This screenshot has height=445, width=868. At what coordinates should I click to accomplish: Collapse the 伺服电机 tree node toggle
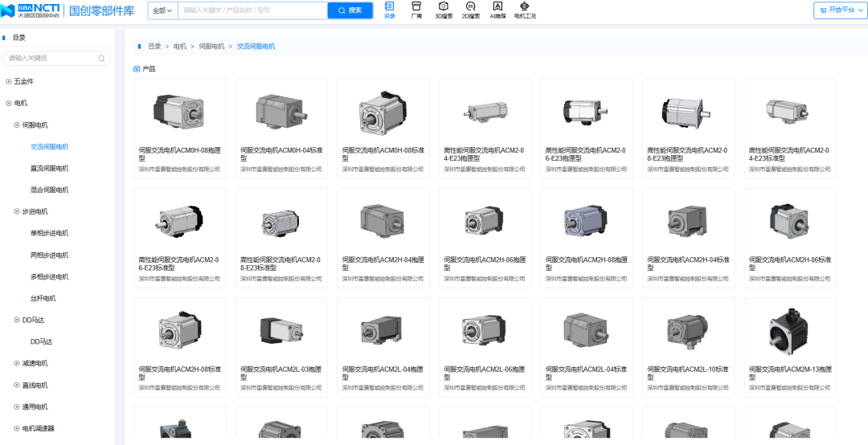click(17, 125)
